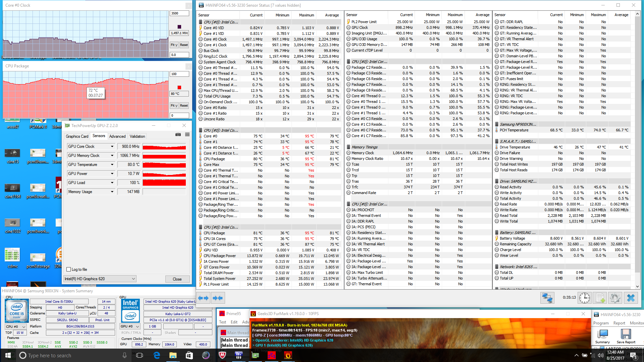
Task: Open cdmc desktop icon
Action: coord(13,258)
